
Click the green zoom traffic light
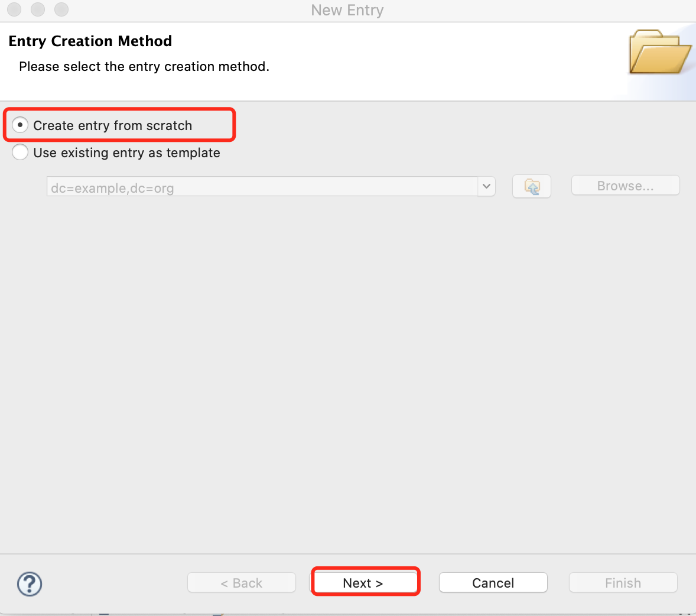tap(61, 9)
